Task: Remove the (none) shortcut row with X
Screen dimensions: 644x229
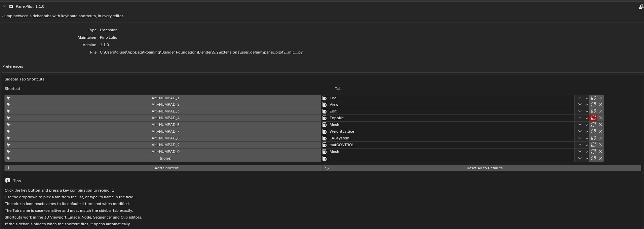Action: click(601, 158)
